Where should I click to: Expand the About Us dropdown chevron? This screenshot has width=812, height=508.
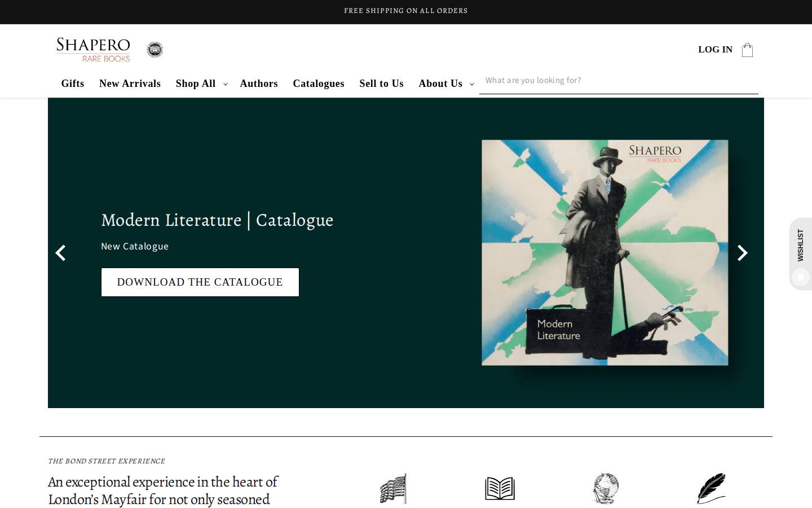[472, 84]
